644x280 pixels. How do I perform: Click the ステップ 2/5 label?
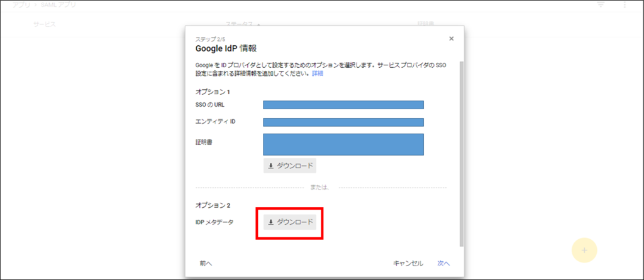click(x=210, y=40)
